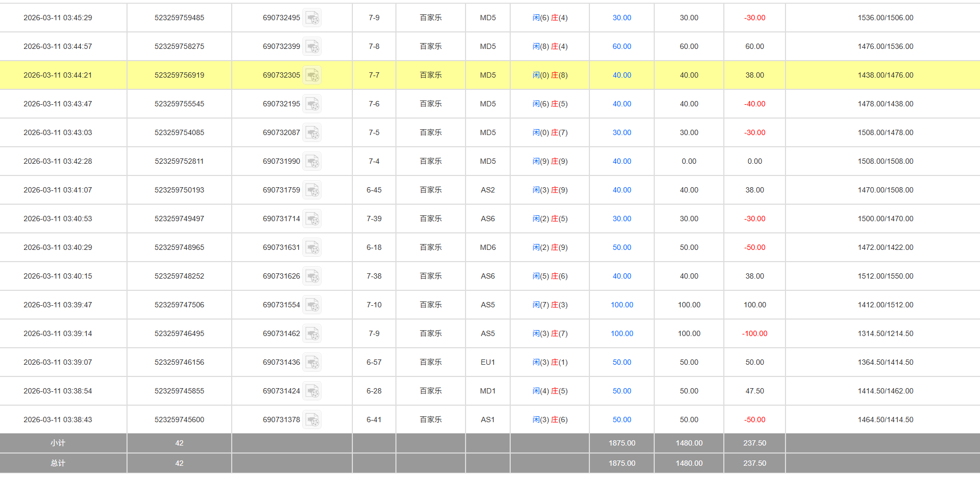Open video replay icon for round 690731990
This screenshot has height=478, width=980.
(x=312, y=162)
